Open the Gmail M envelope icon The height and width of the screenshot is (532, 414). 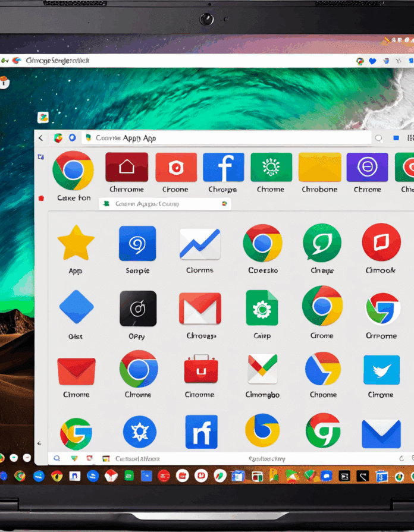[x=200, y=309]
